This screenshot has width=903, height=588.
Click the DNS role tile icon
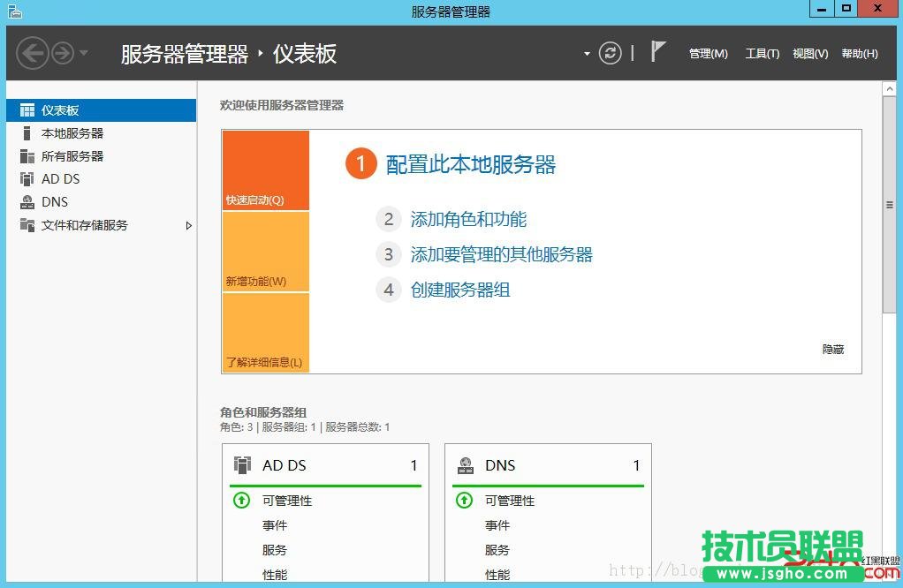pyautogui.click(x=465, y=465)
